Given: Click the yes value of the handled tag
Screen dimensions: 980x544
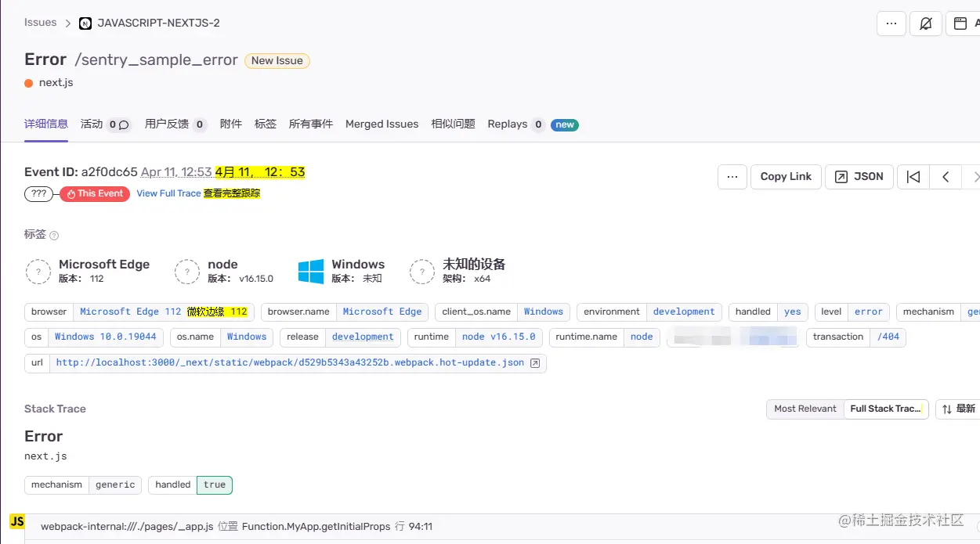Looking at the screenshot, I should point(792,312).
